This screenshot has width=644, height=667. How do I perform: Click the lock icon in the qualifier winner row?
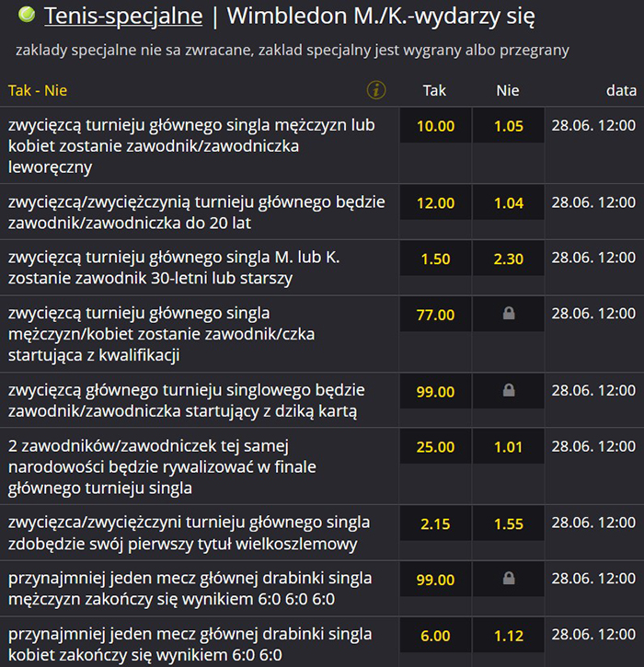(508, 315)
